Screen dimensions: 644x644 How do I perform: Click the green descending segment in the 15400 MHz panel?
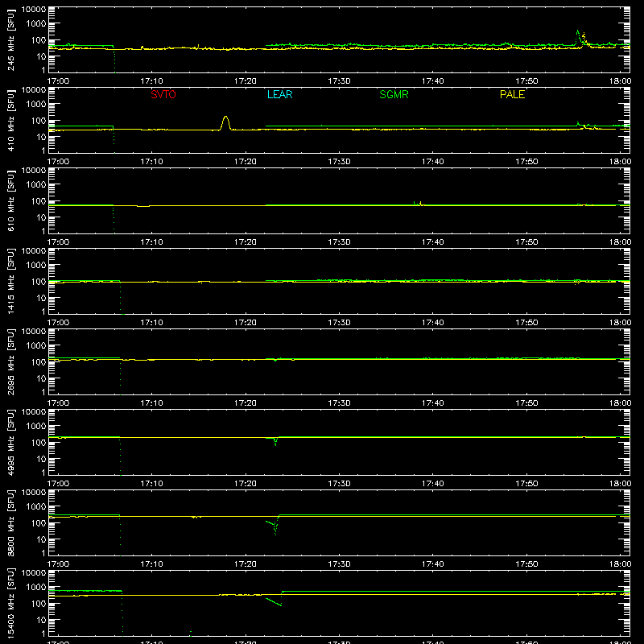click(274, 601)
